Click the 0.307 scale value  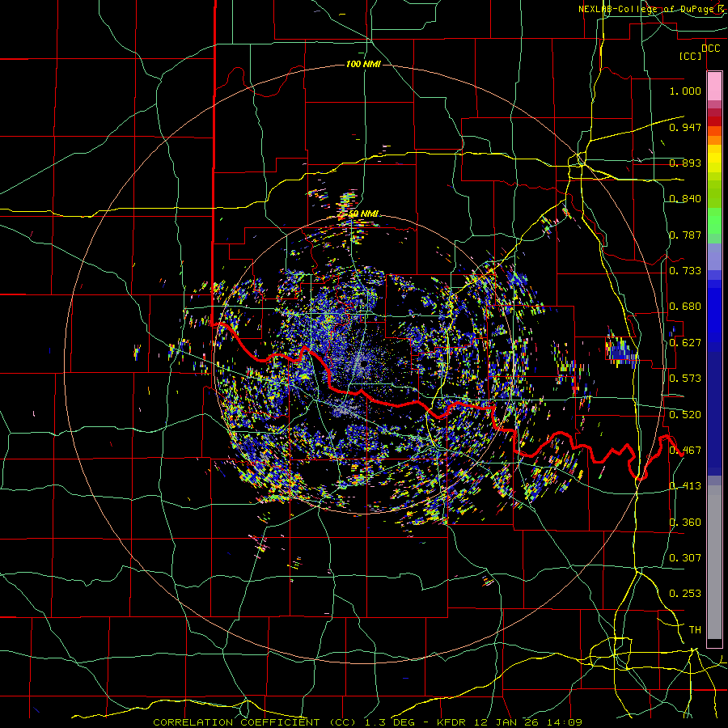coord(685,557)
